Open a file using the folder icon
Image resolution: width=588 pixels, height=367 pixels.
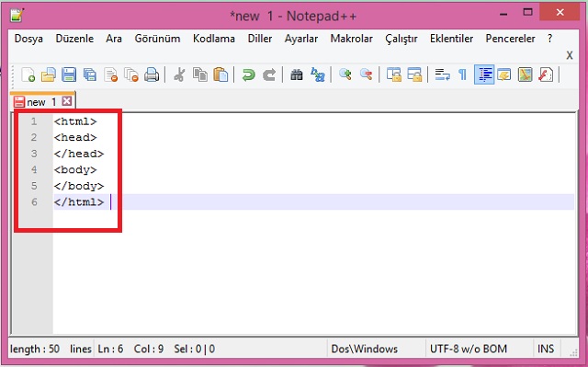point(49,75)
